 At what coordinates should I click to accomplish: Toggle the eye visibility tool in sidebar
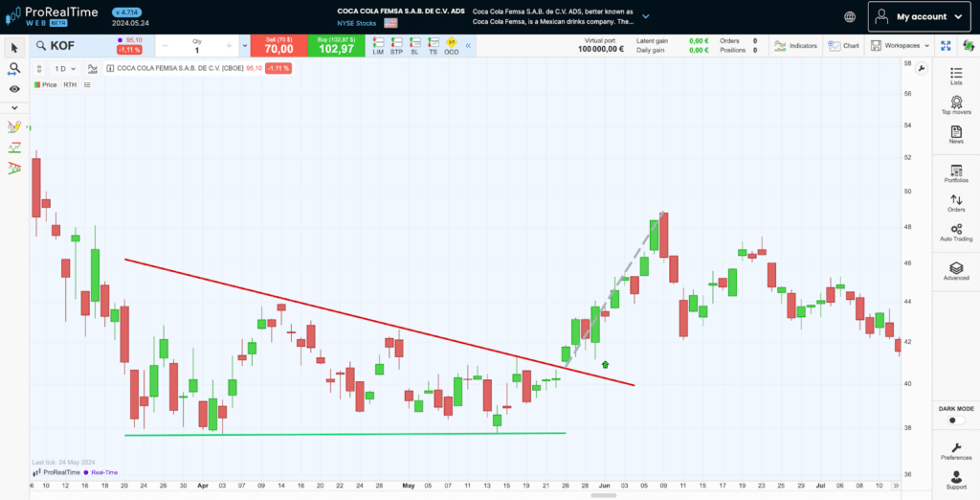tap(14, 89)
